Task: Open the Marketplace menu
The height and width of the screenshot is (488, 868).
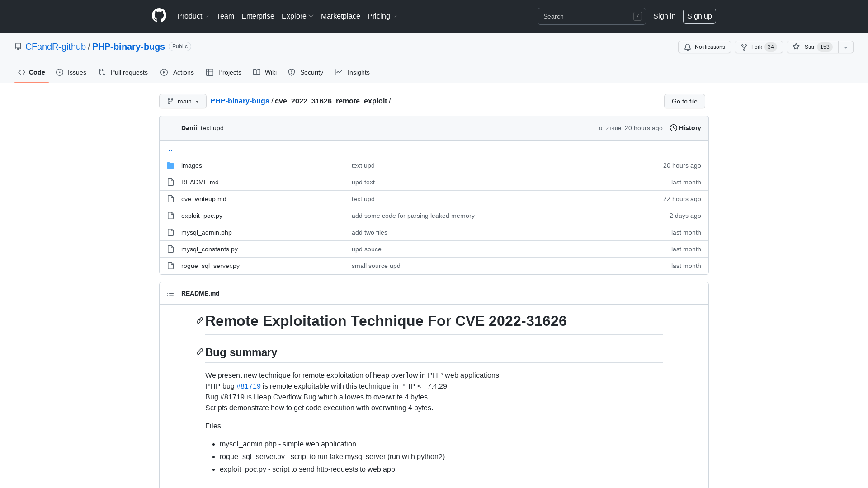Action: point(340,16)
